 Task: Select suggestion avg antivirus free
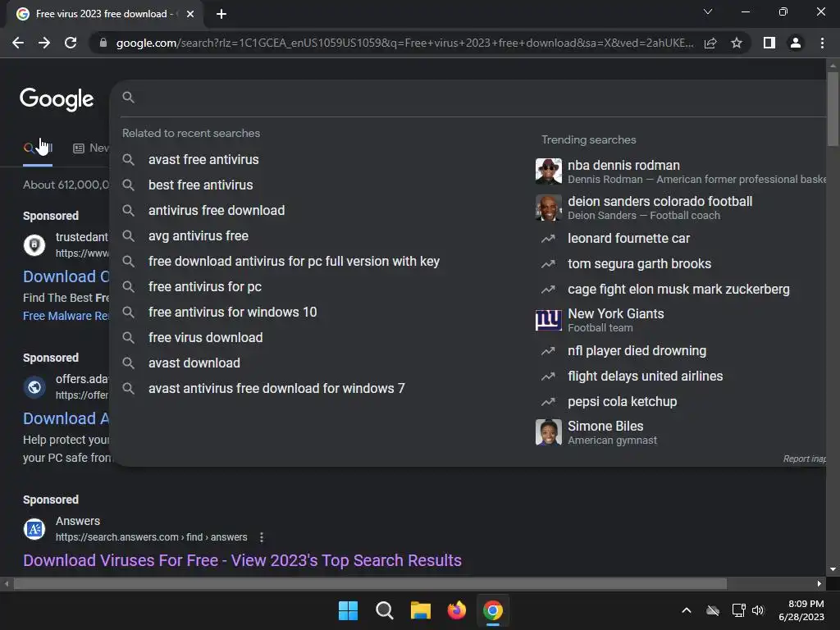199,235
